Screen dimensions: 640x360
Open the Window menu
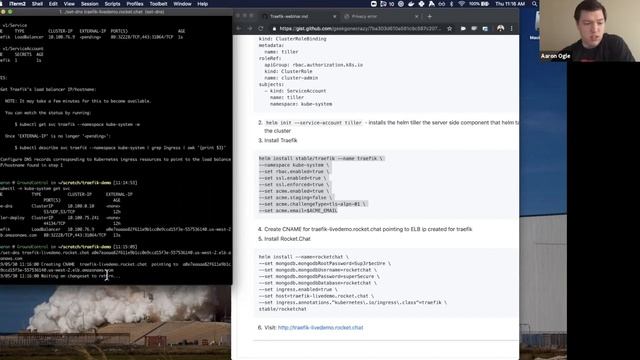pos(182,4)
